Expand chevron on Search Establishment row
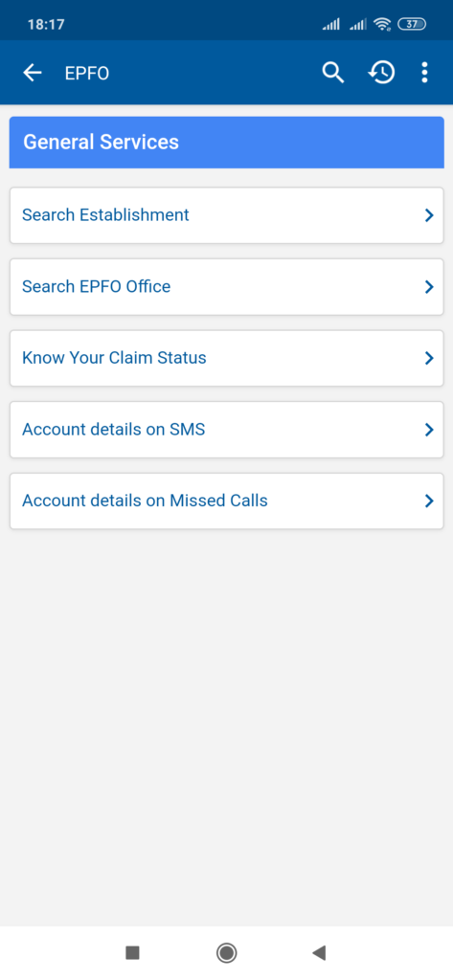Screen dimensions: 453x980 [429, 215]
